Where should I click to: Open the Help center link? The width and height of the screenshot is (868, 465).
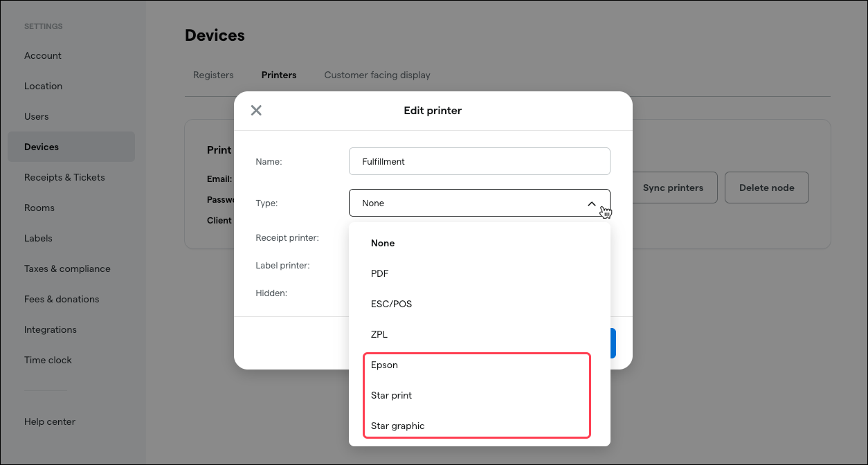50,421
